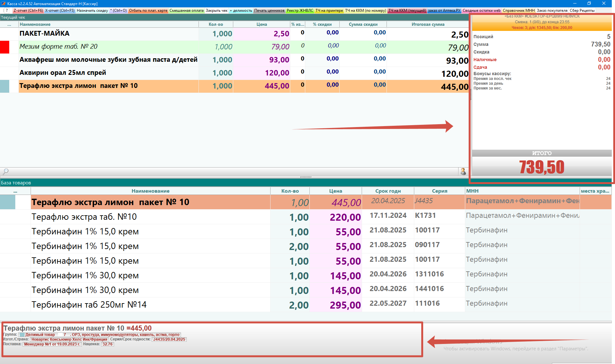
Task: Click manufacturer Новартис Консьюмер Хелс field
Action: click(69, 339)
